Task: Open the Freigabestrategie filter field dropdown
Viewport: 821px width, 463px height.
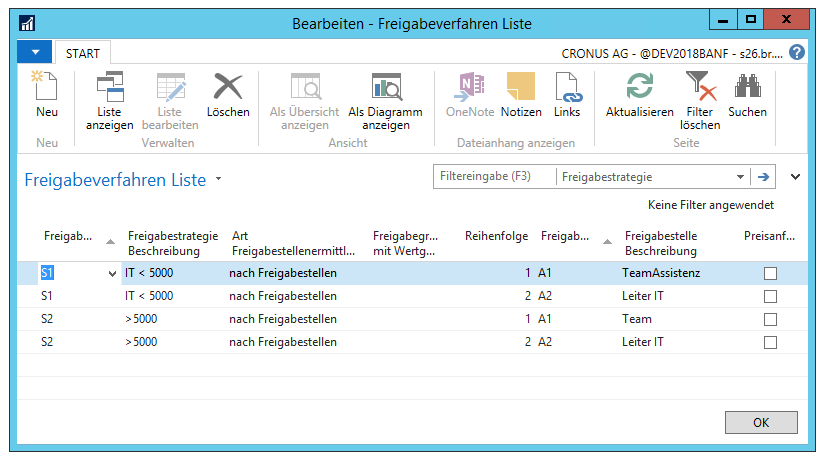Action: pyautogui.click(x=740, y=177)
